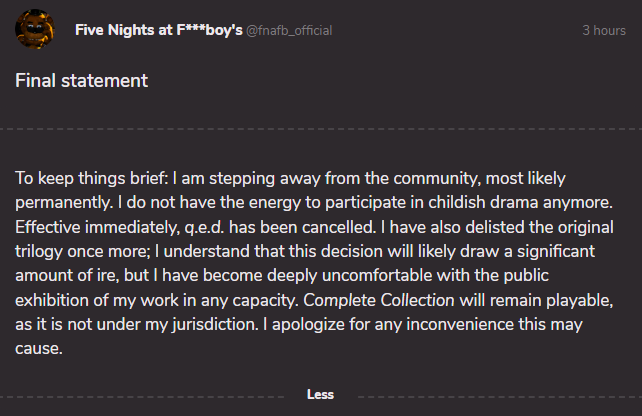This screenshot has width=642, height=416.
Task: Open Five Nights at F***boy's profile name
Action: point(159,30)
